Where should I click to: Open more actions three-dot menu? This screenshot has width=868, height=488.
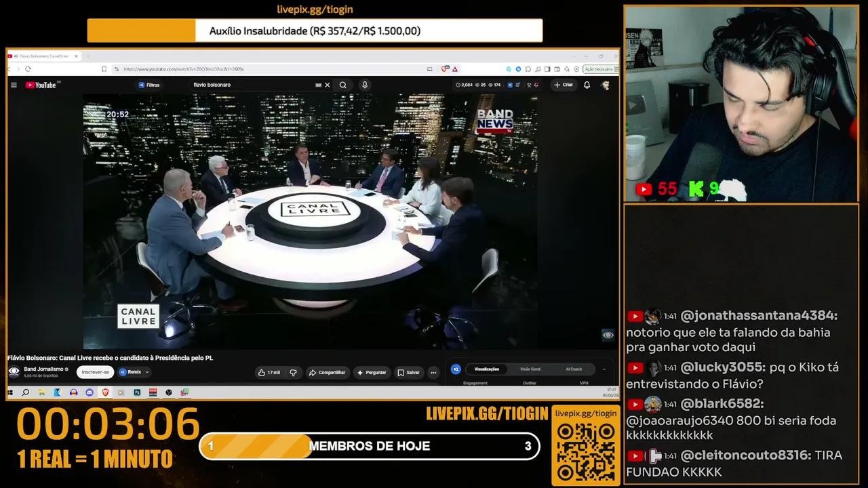point(433,372)
